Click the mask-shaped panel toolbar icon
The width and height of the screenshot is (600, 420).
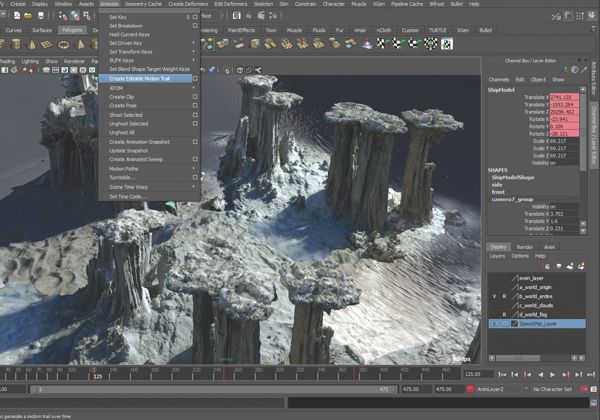[x=46, y=70]
